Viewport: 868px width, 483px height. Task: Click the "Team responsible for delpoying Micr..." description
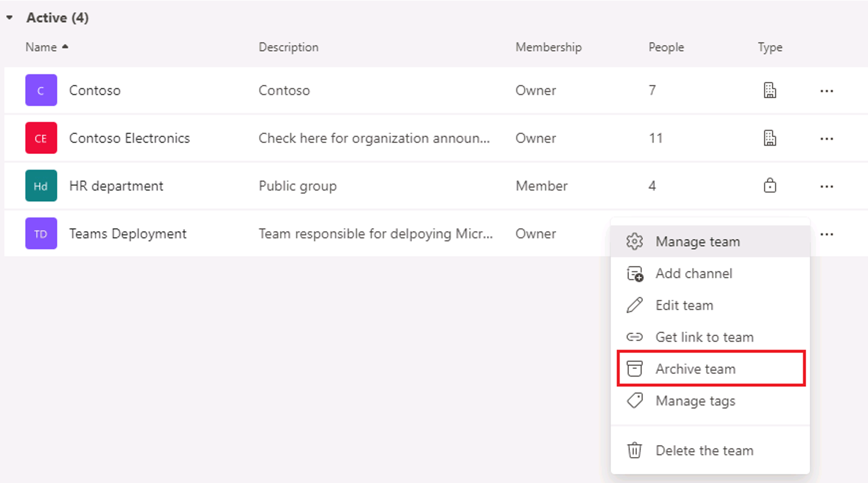coord(376,234)
